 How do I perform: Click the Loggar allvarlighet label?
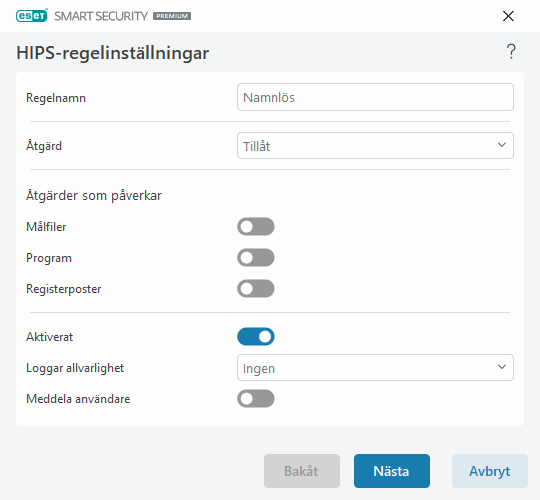click(x=75, y=368)
